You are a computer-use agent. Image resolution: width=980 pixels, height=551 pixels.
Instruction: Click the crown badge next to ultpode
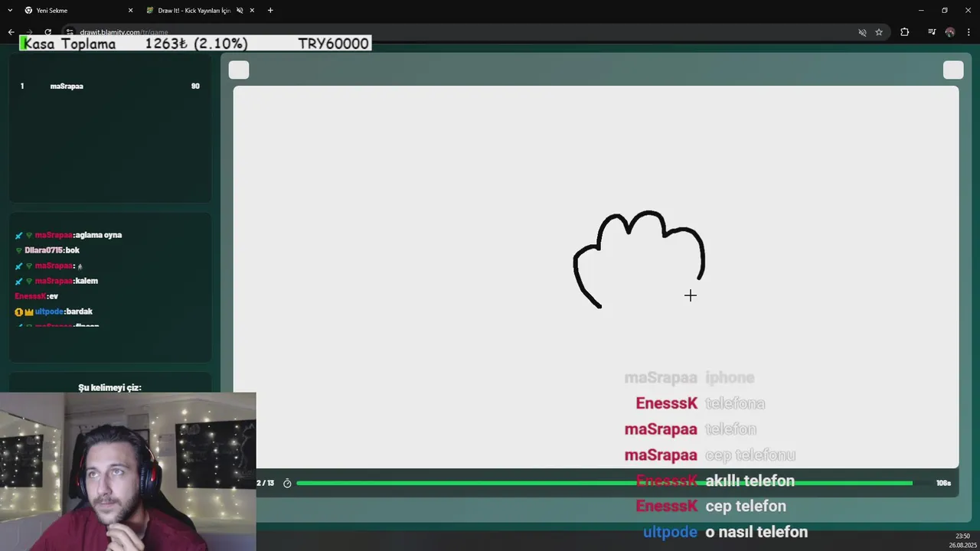(x=29, y=311)
